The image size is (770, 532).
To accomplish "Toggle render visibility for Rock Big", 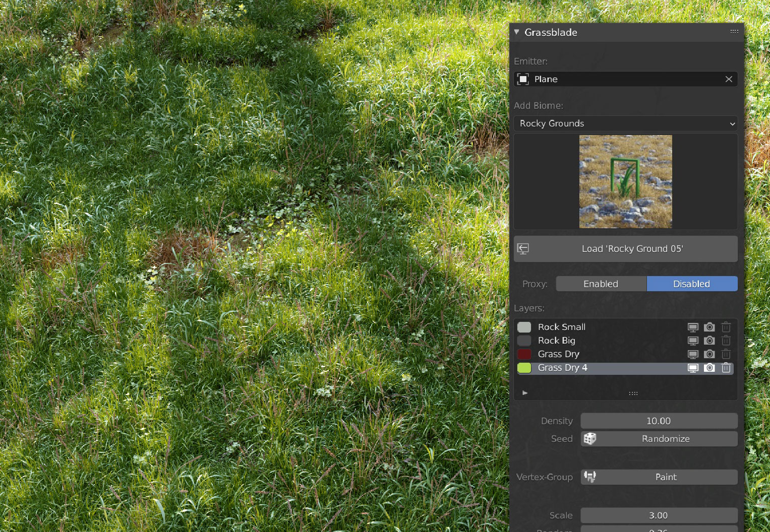I will [709, 341].
